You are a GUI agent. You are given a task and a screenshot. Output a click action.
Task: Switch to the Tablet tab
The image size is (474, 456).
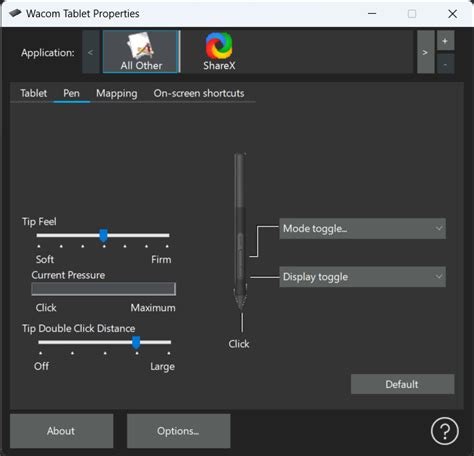34,93
